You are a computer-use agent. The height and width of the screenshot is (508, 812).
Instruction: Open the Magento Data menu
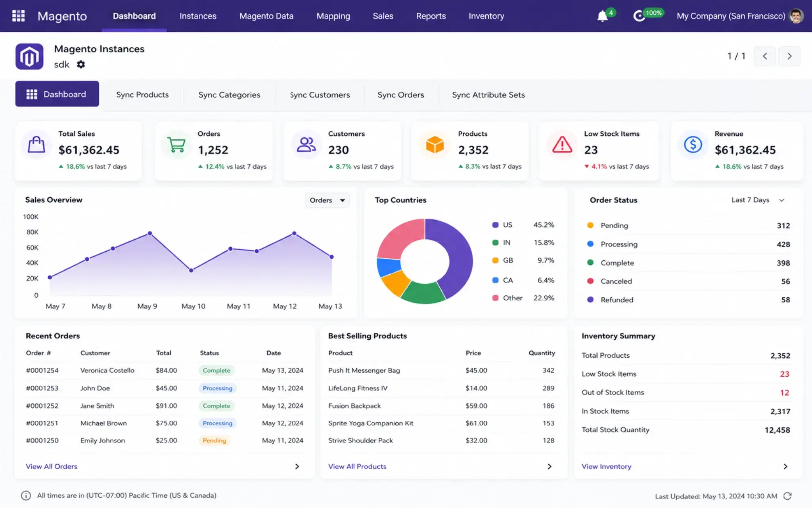(266, 16)
